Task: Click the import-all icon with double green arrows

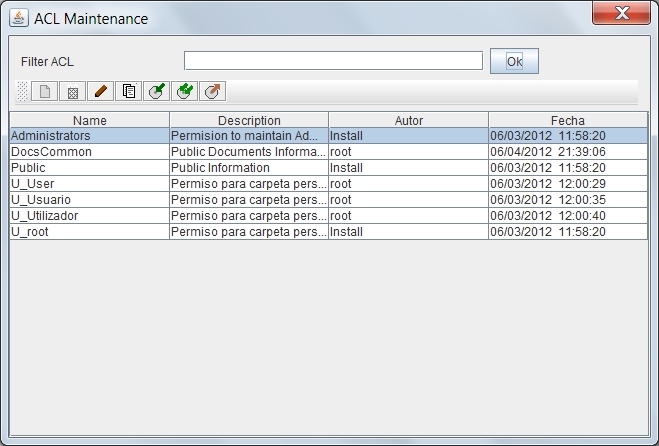Action: tap(185, 91)
